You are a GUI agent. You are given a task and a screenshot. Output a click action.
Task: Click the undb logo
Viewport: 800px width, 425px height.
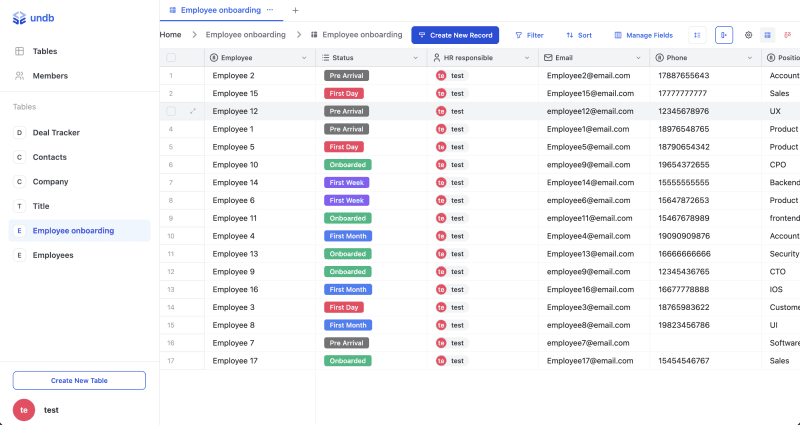(x=33, y=18)
